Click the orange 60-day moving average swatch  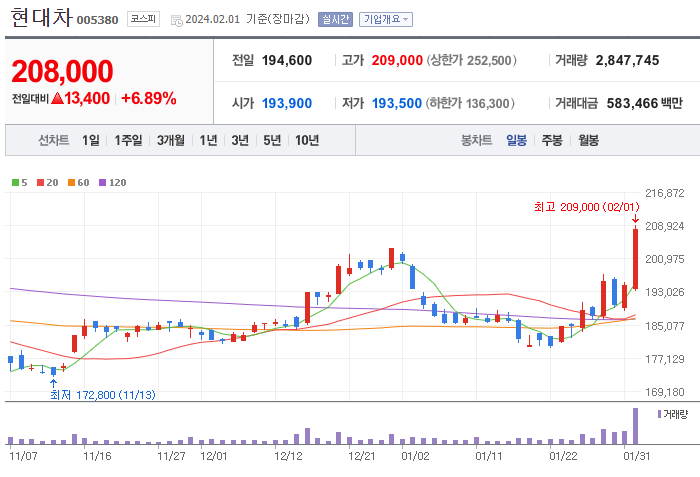71,182
